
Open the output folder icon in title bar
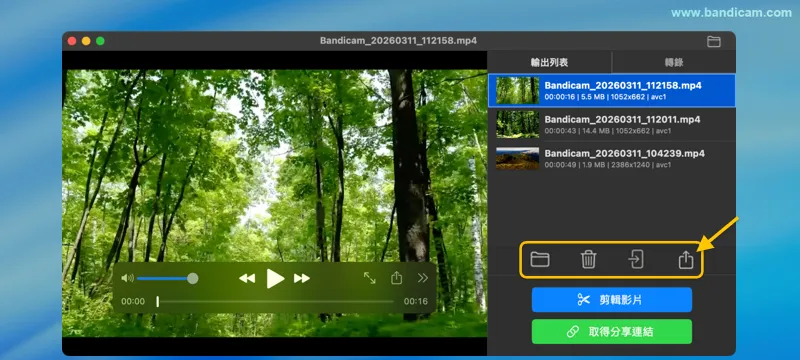pos(714,42)
